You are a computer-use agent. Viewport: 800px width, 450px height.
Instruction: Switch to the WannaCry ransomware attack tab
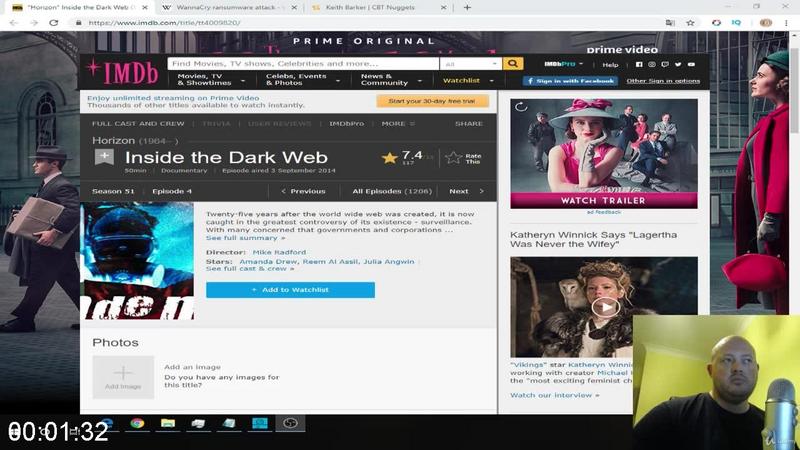point(231,7)
